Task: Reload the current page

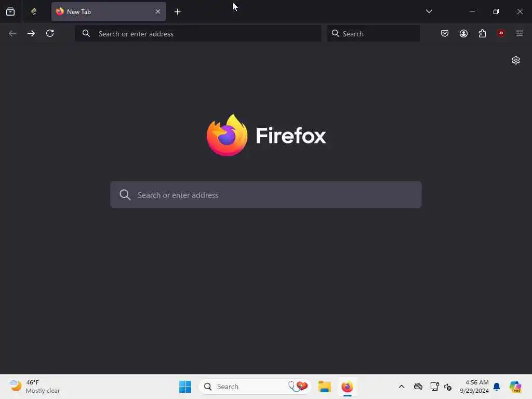Action: (x=50, y=33)
